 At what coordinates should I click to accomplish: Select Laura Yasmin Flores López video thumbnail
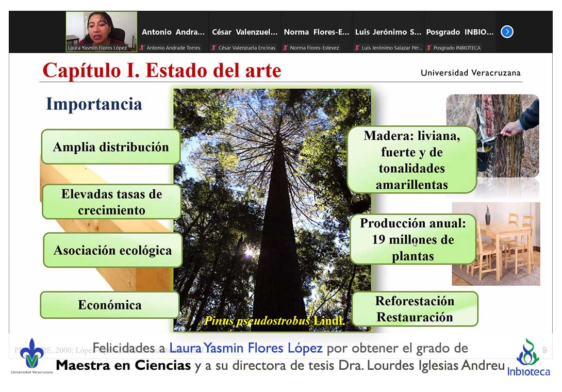click(102, 31)
